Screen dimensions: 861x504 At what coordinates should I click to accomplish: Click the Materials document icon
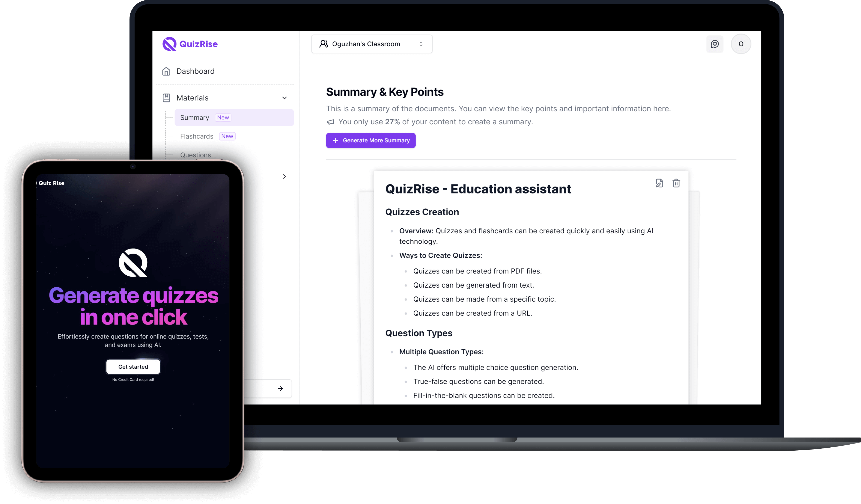(166, 97)
